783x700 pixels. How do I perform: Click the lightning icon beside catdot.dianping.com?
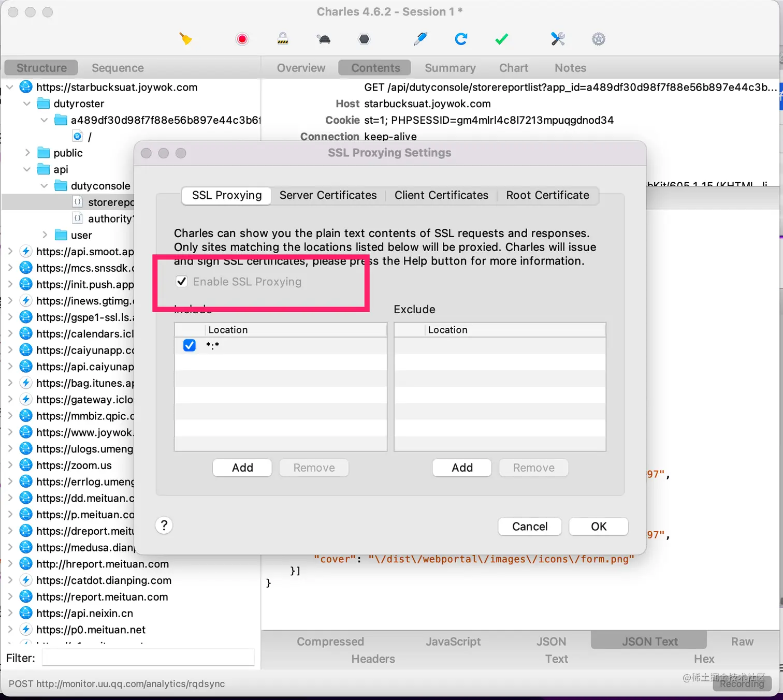26,580
